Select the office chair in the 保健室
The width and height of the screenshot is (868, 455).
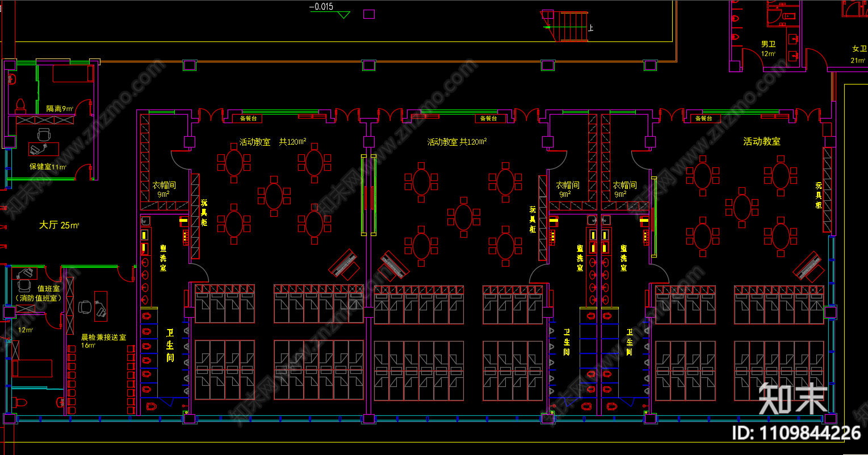(x=44, y=135)
